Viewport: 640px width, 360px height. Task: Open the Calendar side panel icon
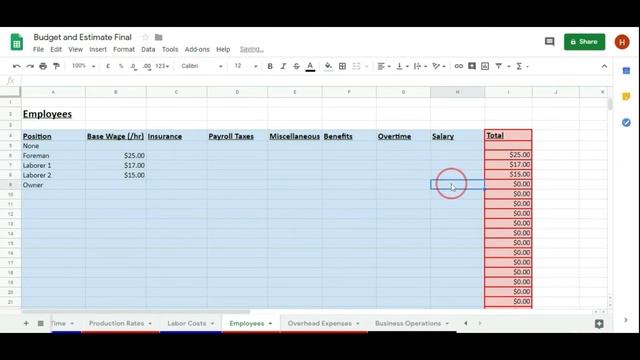626,71
